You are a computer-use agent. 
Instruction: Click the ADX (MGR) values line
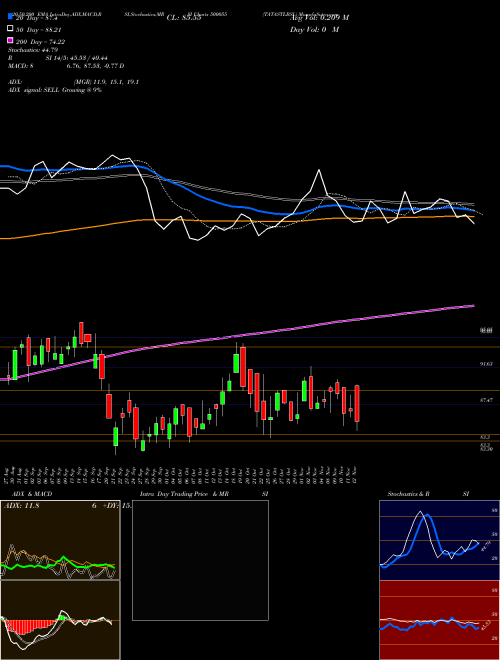point(74,82)
